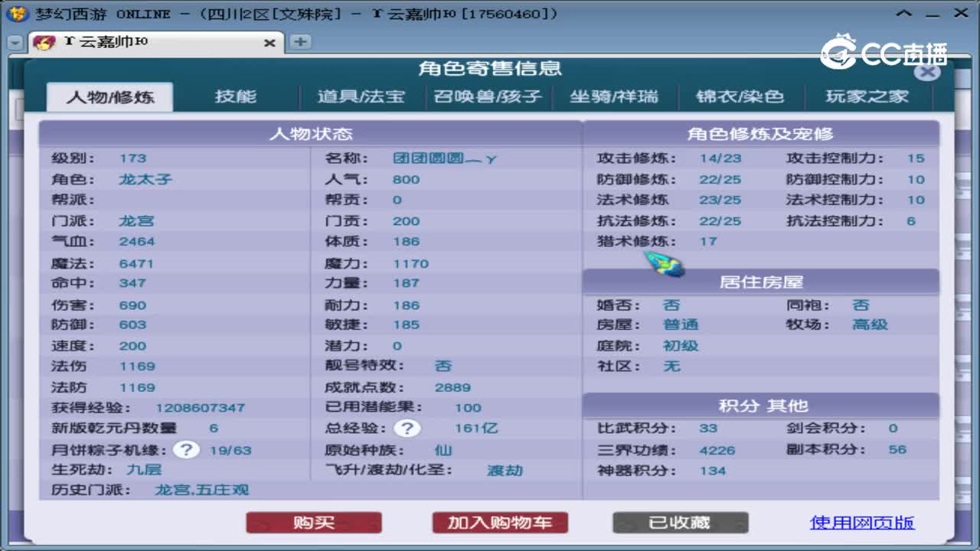
Task: Click the 抗法控制力 value 6
Action: [x=911, y=220]
